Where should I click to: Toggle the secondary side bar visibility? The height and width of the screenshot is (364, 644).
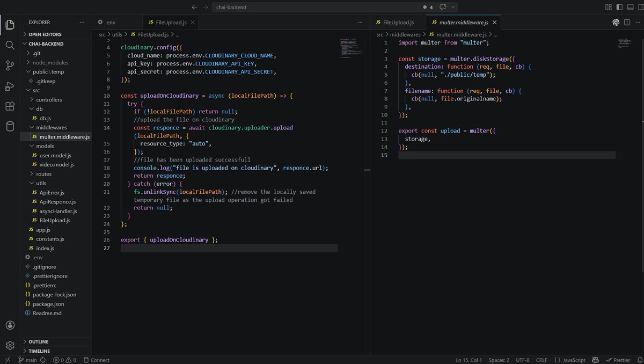coord(641,7)
